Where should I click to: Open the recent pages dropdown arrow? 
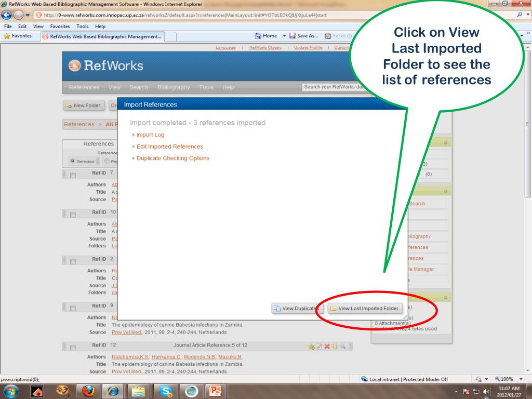coord(28,15)
